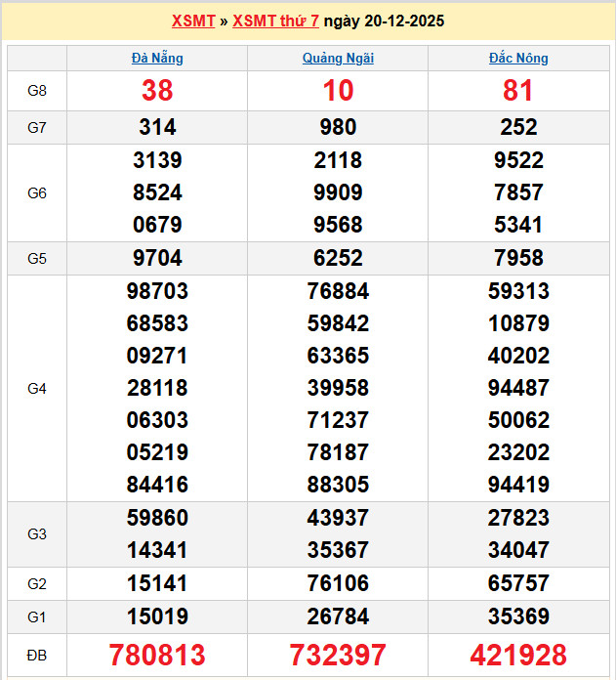Image resolution: width=616 pixels, height=680 pixels.
Task: Click the Đắc Nông special prize 421928
Action: (x=518, y=655)
